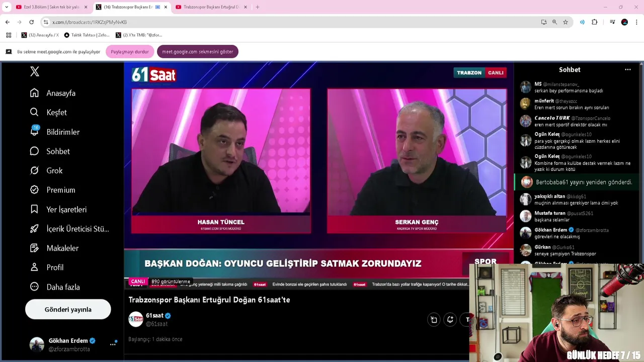Open media control icon in Chrome toolbar
Screen dimensions: 644x362
[612, 22]
